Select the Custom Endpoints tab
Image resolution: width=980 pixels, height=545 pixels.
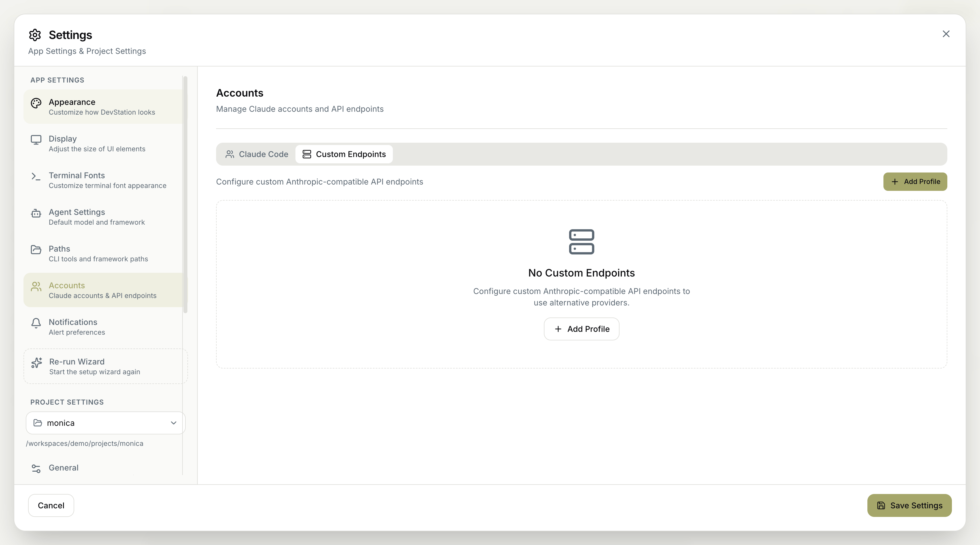point(344,154)
